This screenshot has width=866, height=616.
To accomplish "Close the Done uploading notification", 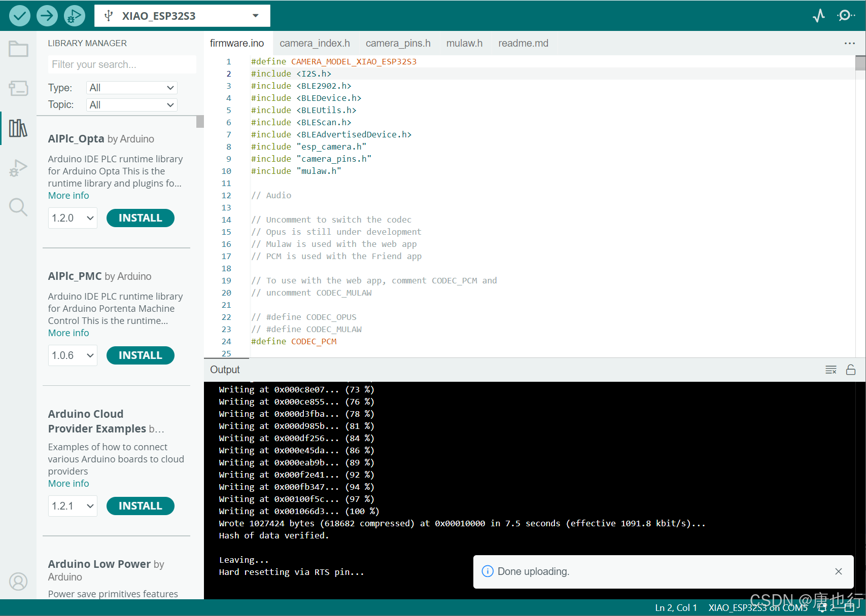I will point(839,571).
